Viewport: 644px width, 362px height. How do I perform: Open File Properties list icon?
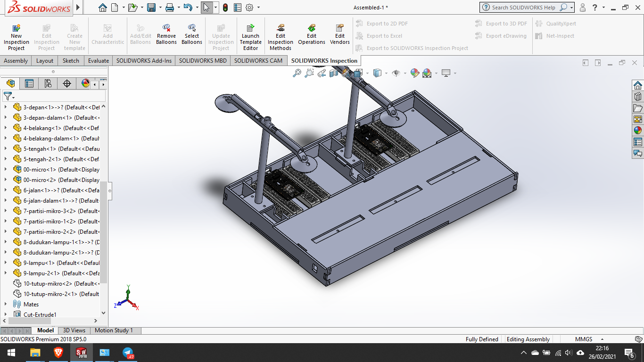(237, 8)
